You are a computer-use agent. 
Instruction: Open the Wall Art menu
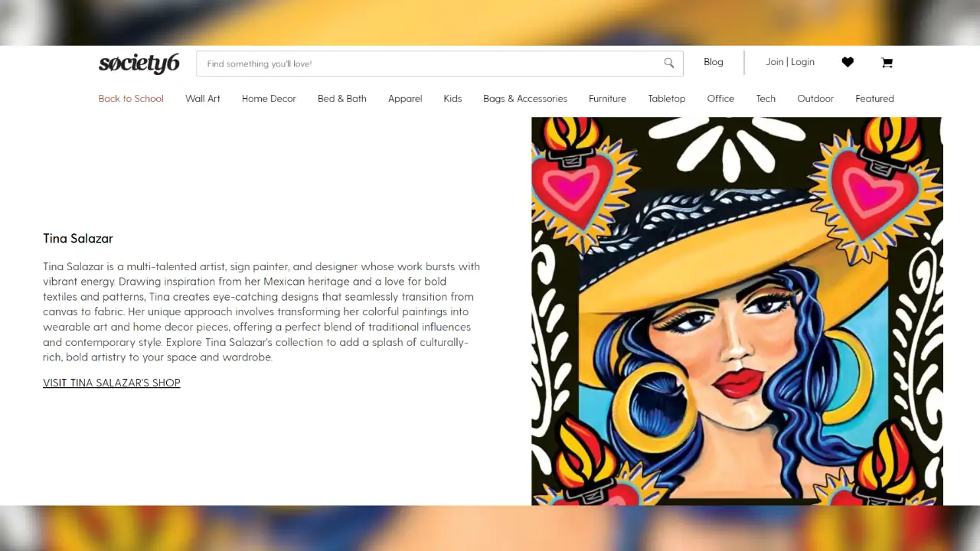pos(203,99)
